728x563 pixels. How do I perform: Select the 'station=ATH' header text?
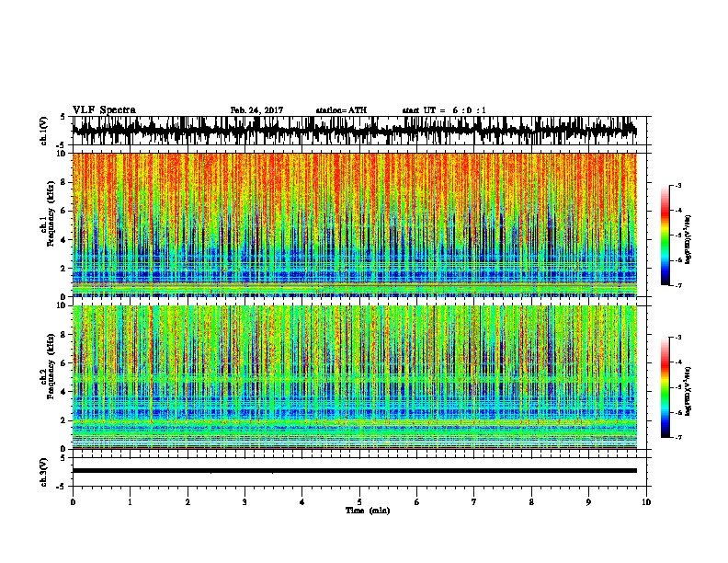[341, 110]
